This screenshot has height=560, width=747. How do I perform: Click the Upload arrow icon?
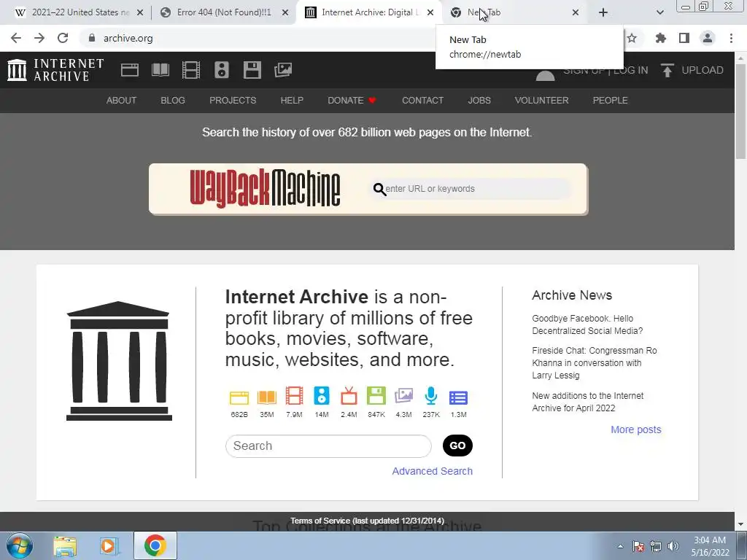[x=667, y=71]
